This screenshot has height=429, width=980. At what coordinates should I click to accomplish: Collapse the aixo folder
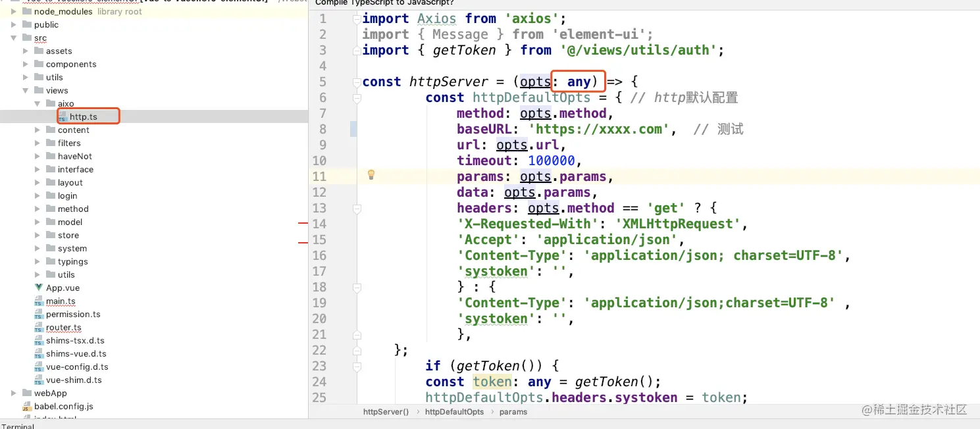click(x=37, y=103)
